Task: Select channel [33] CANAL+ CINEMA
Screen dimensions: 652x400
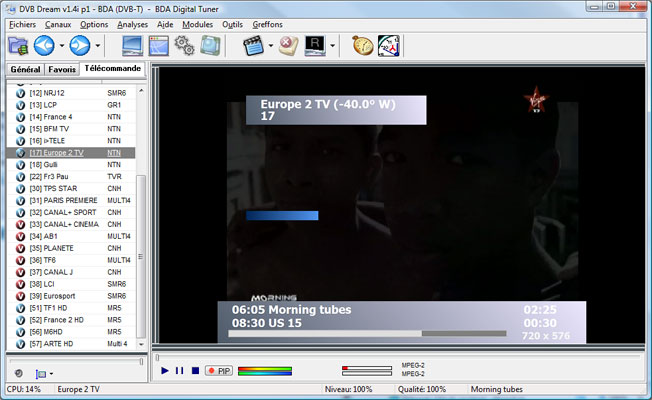Action: 71,225
